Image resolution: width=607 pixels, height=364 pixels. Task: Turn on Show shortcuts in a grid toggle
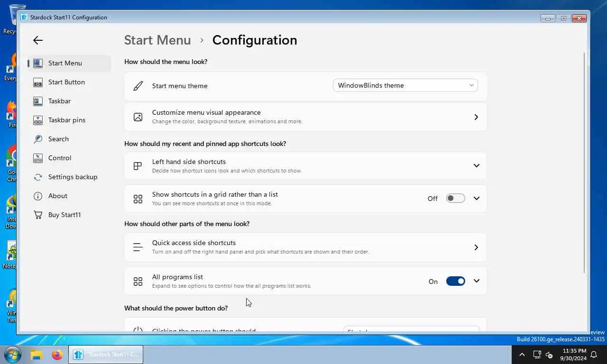[455, 199]
